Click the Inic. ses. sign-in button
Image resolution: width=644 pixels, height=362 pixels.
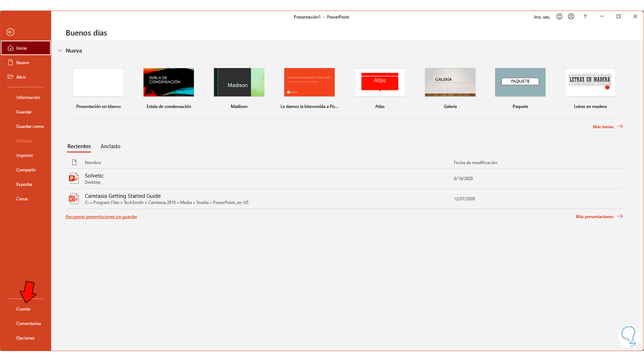click(542, 17)
